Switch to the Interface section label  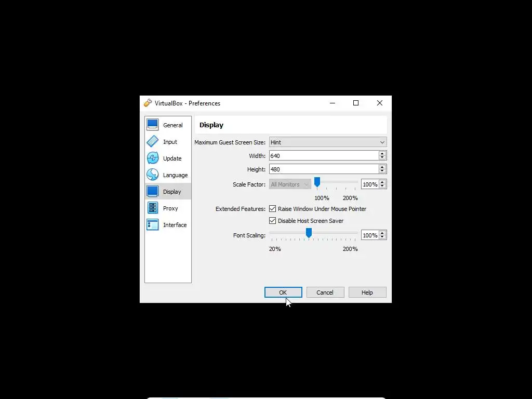(175, 225)
